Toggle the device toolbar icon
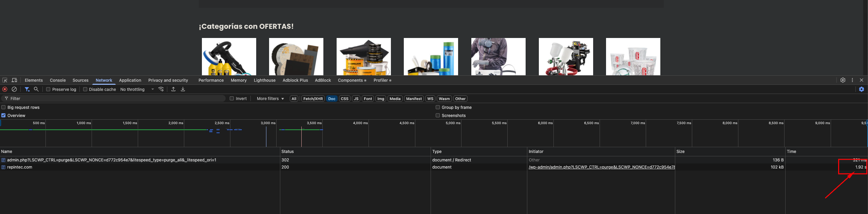This screenshot has height=214, width=868. click(x=14, y=80)
